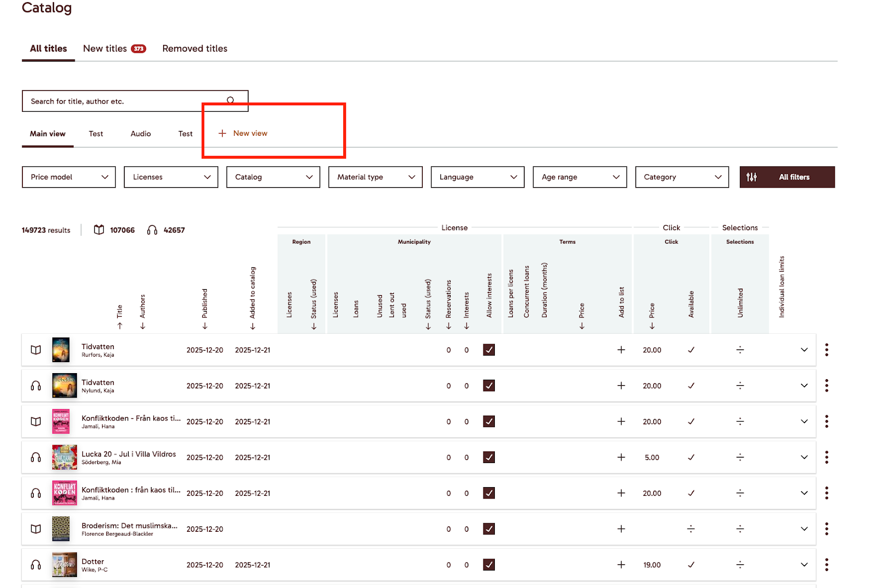The image size is (873, 588).
Task: Toggle Allow interests checkbox for Dotter
Action: pyautogui.click(x=489, y=565)
